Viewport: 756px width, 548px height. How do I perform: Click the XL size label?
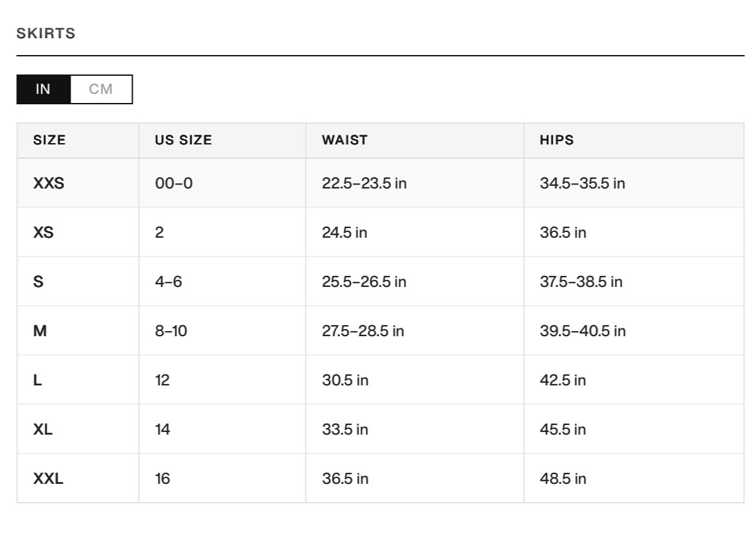click(43, 429)
